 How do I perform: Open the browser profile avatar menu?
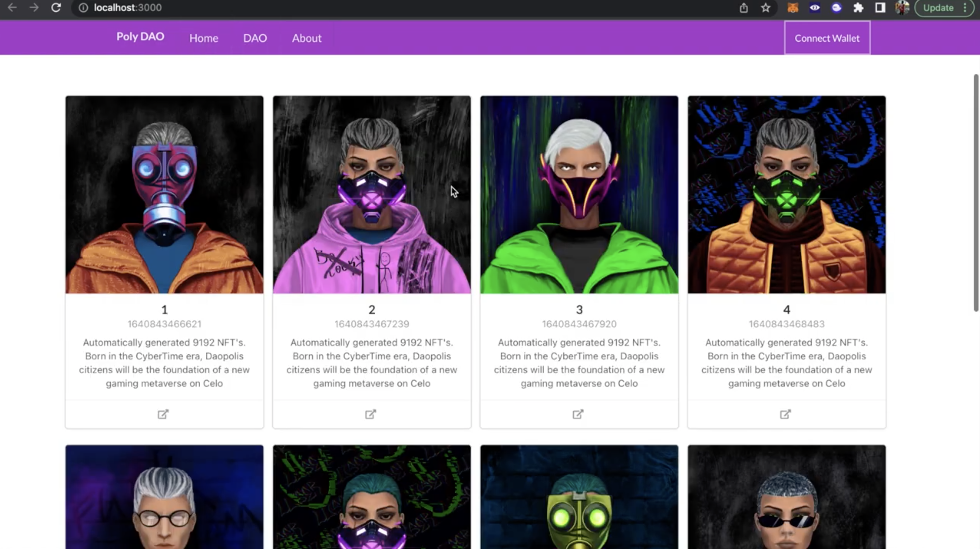click(902, 8)
